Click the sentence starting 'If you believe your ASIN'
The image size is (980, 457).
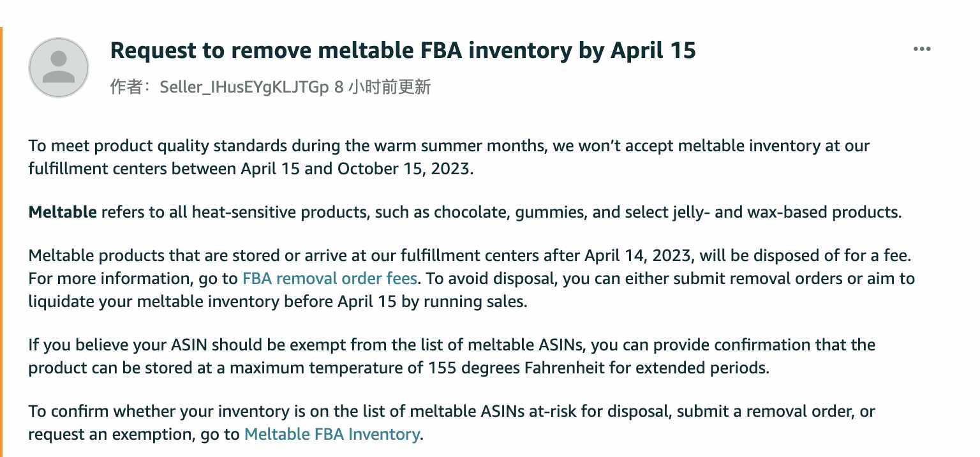[x=452, y=357]
